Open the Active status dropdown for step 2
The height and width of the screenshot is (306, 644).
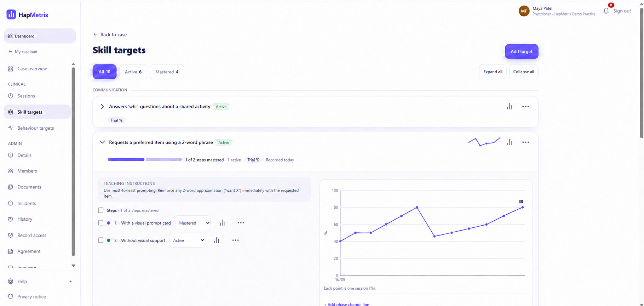pos(187,240)
